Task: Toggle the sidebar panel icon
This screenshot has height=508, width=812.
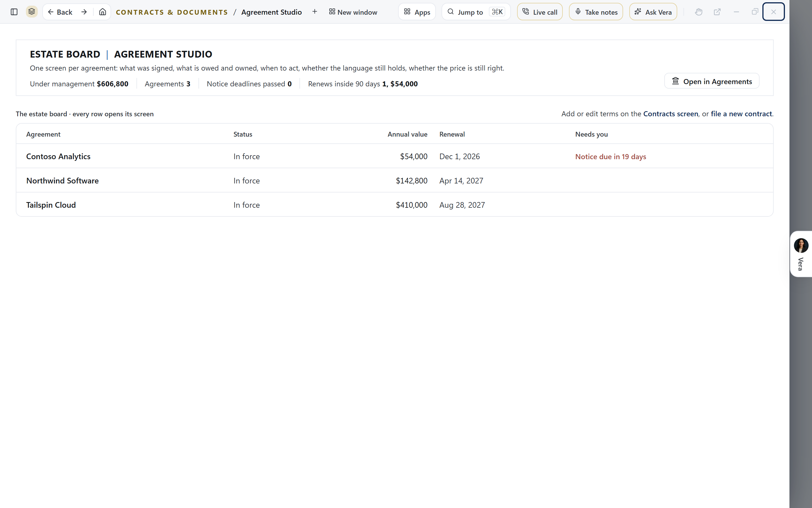Action: coord(14,12)
